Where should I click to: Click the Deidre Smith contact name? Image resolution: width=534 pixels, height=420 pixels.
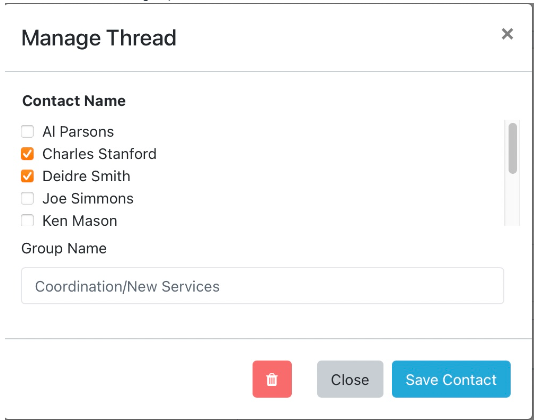pyautogui.click(x=86, y=176)
